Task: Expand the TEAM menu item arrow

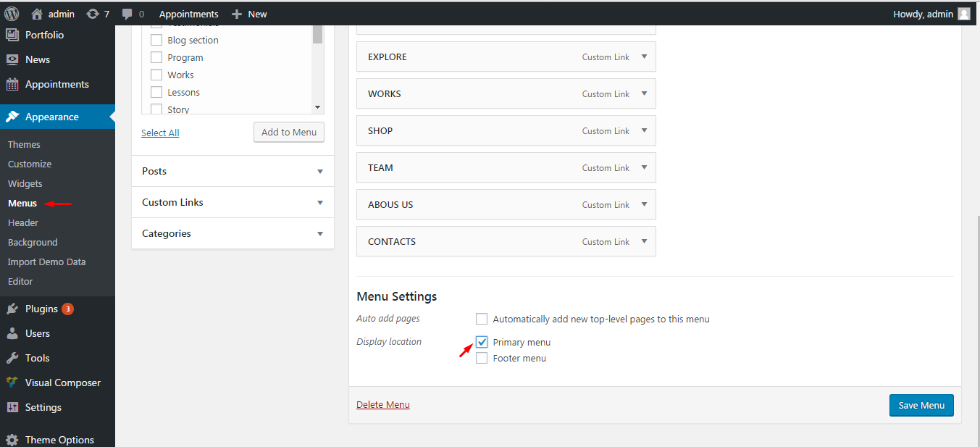Action: click(644, 167)
